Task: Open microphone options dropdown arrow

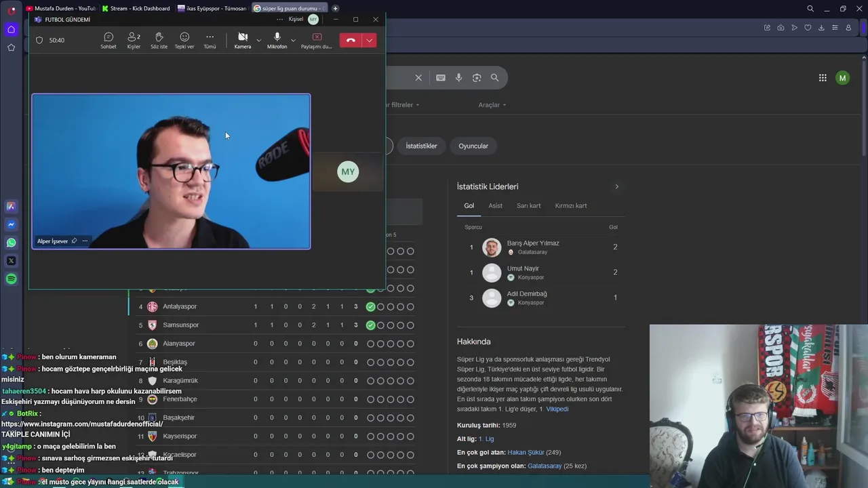Action: 293,40
